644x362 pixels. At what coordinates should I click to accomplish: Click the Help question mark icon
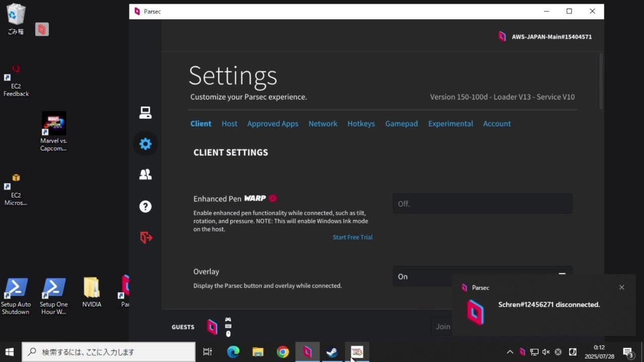point(145,206)
